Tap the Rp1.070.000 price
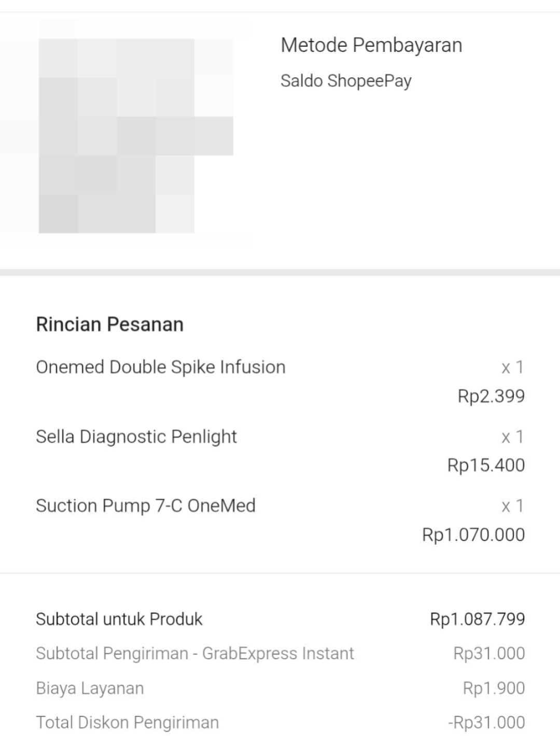The width and height of the screenshot is (560, 736). pyautogui.click(x=473, y=534)
